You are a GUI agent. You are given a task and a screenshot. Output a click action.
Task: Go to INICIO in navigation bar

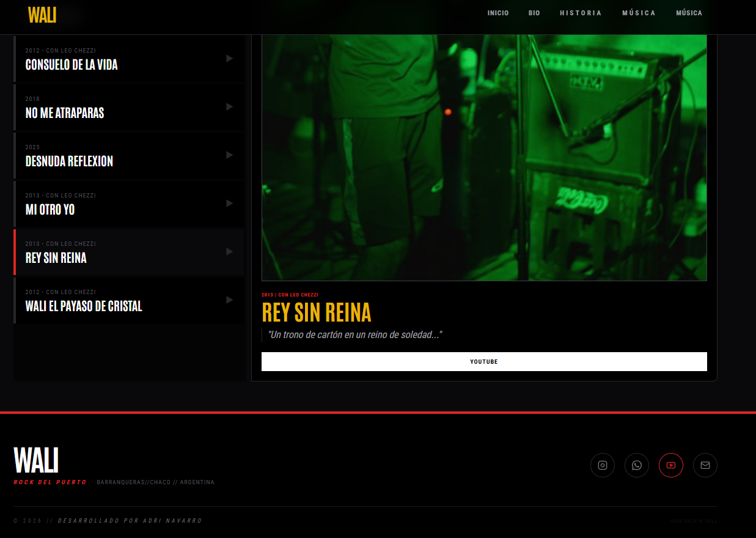pyautogui.click(x=498, y=13)
